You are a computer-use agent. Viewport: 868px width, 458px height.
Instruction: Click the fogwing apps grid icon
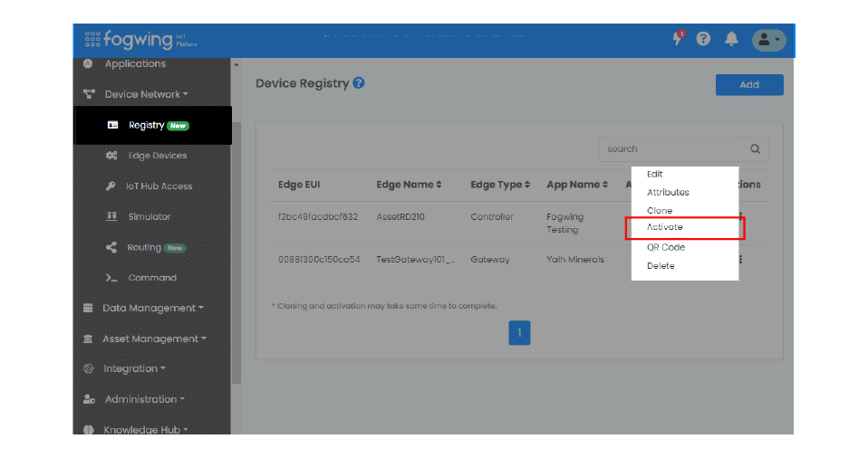coord(92,39)
